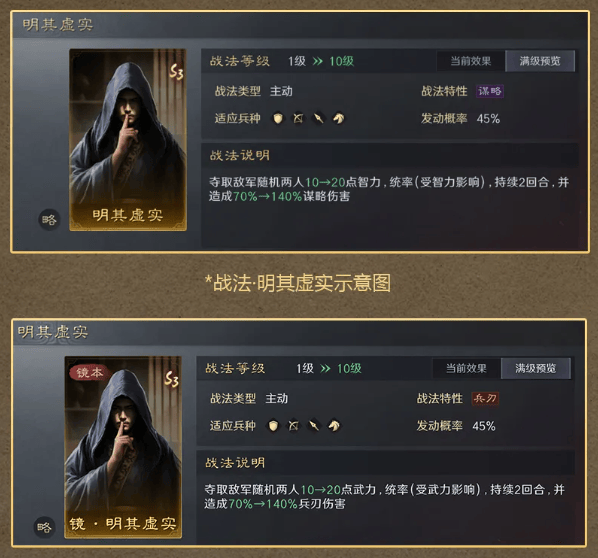
Task: Click the shield troop icon in top panel
Action: point(278,119)
